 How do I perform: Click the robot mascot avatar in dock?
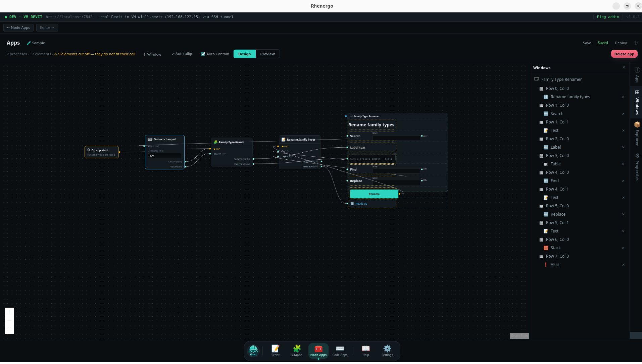(253, 351)
